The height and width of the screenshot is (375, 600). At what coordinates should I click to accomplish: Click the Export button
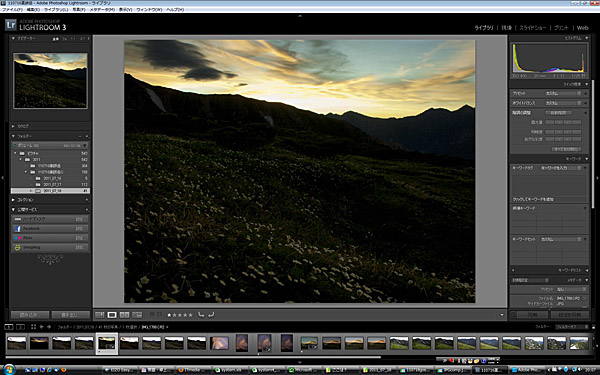[70, 315]
